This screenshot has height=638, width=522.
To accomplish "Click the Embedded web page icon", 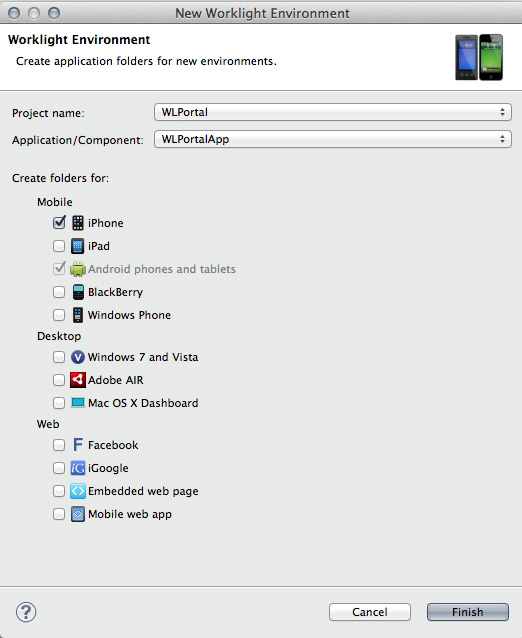I will [78, 491].
